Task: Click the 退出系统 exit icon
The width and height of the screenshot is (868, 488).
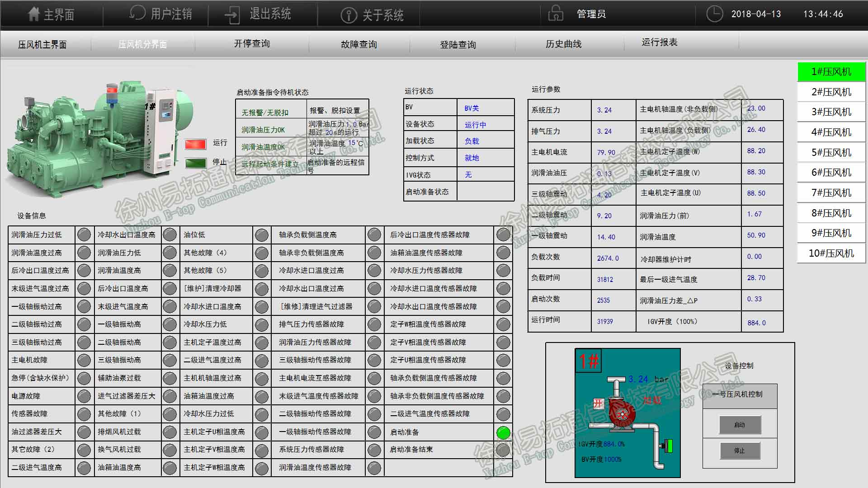Action: pyautogui.click(x=232, y=14)
